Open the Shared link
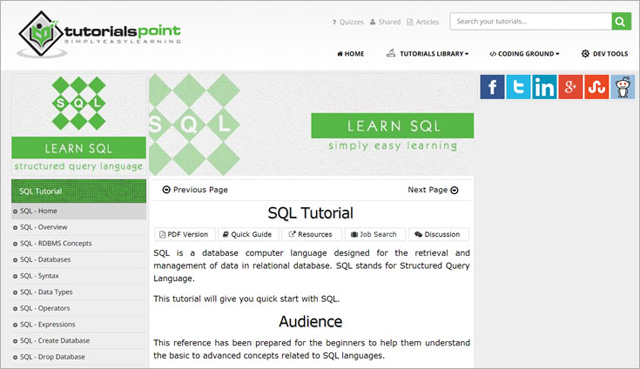Viewport: 640px width, 369px height. (x=385, y=22)
